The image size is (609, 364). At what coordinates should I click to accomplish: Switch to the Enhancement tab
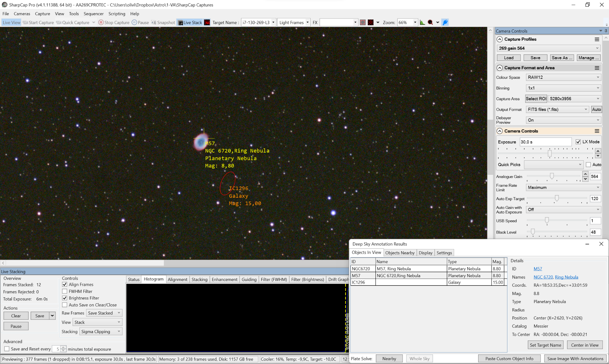click(x=225, y=279)
